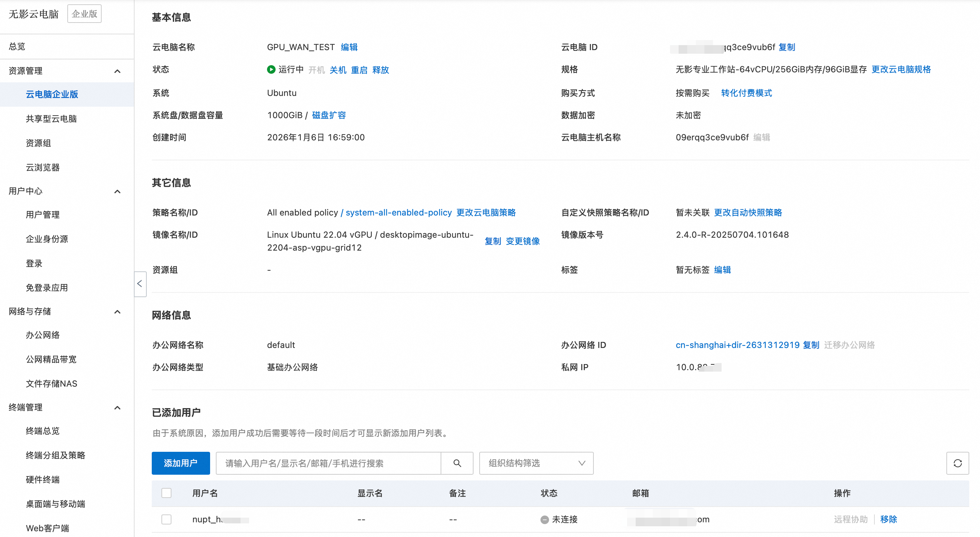
Task: Check the nupt_h user row checkbox
Action: [x=166, y=519]
